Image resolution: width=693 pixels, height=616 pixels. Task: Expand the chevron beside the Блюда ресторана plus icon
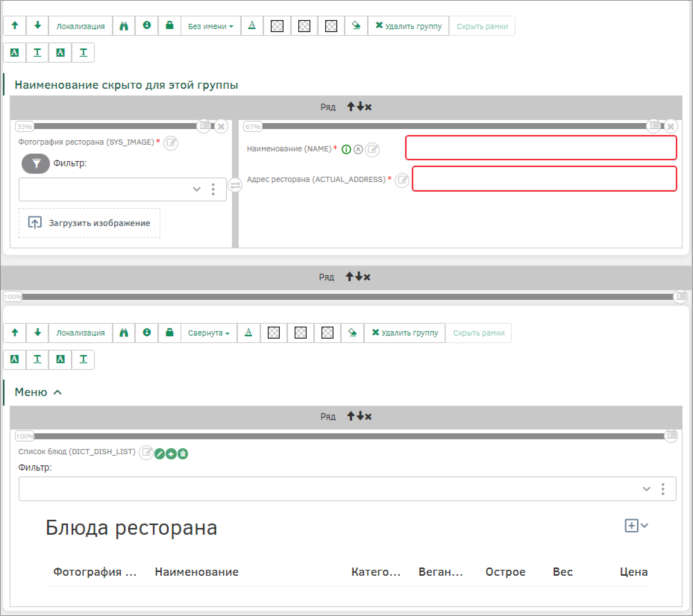645,525
